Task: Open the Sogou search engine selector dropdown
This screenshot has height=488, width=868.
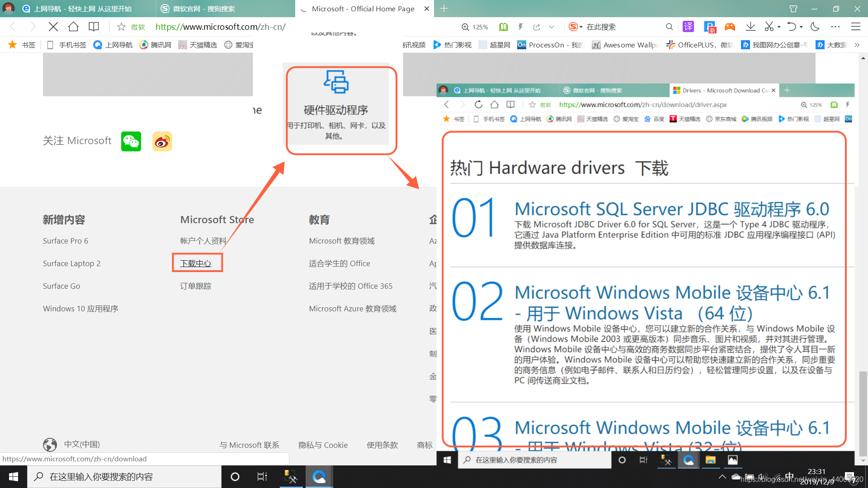Action: [x=576, y=27]
